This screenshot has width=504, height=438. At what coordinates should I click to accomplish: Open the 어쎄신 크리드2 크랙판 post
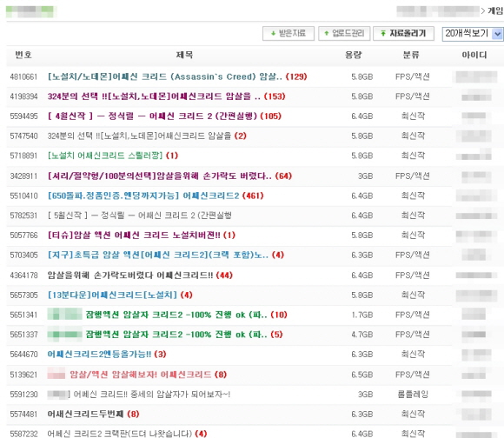point(120,434)
